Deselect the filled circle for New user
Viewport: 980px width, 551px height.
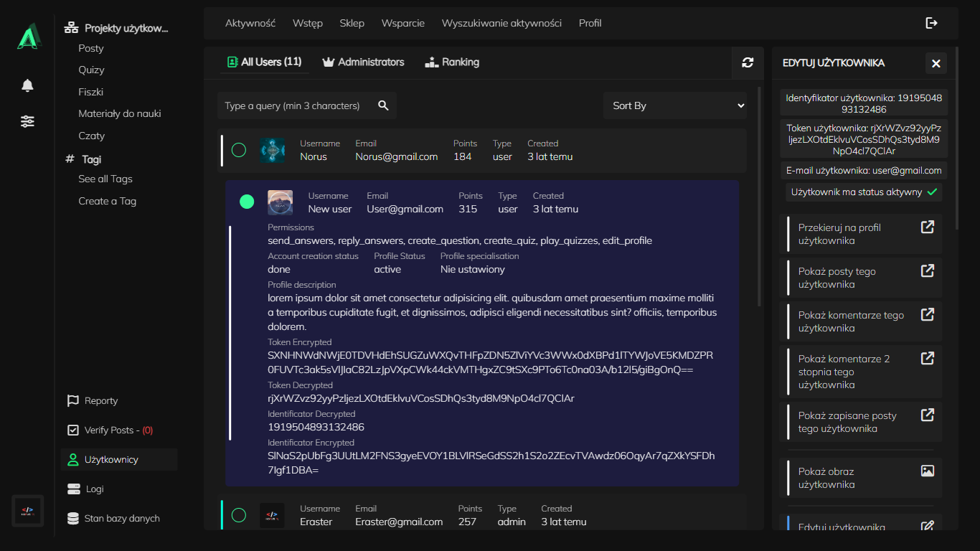[x=247, y=202]
